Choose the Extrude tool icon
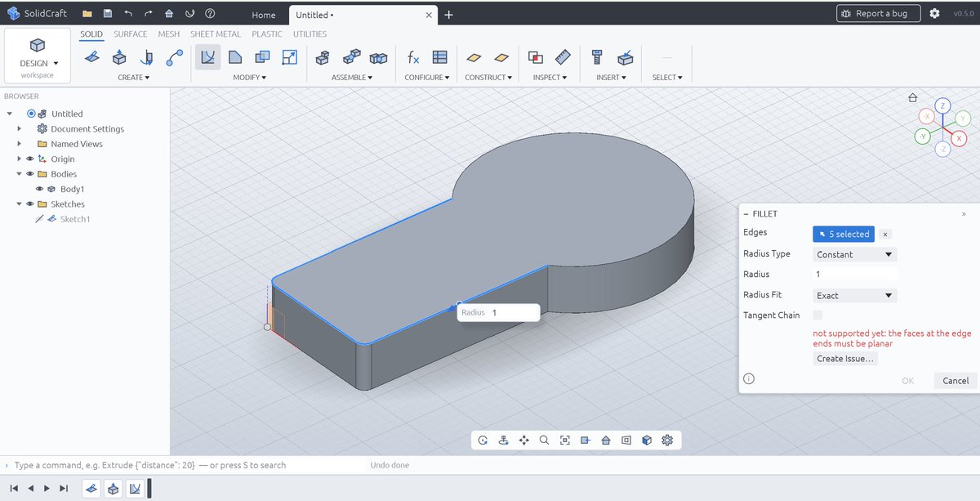The image size is (980, 501). click(x=119, y=57)
